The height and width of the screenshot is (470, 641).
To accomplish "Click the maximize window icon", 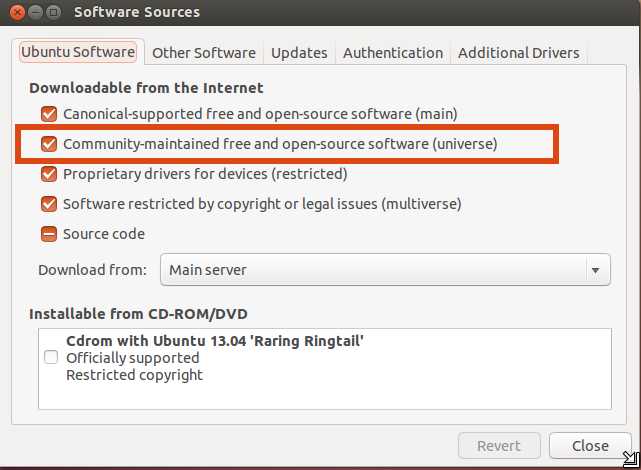I will coord(53,12).
